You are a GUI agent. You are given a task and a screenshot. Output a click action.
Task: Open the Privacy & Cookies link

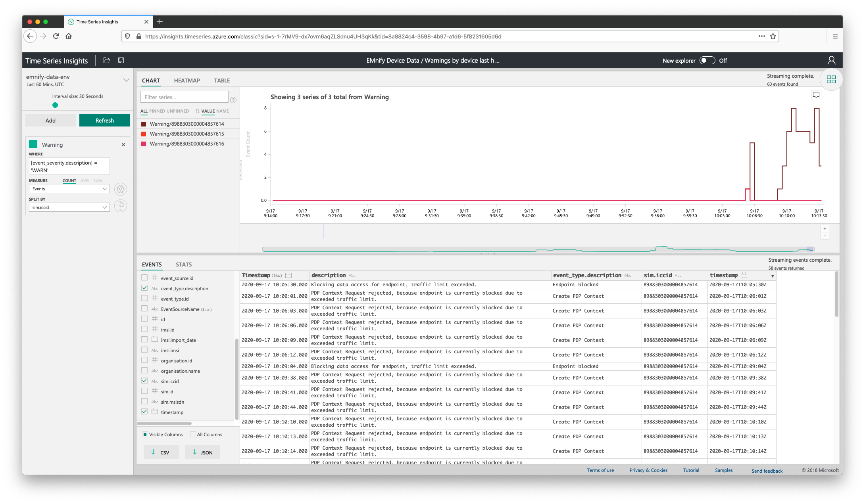648,470
